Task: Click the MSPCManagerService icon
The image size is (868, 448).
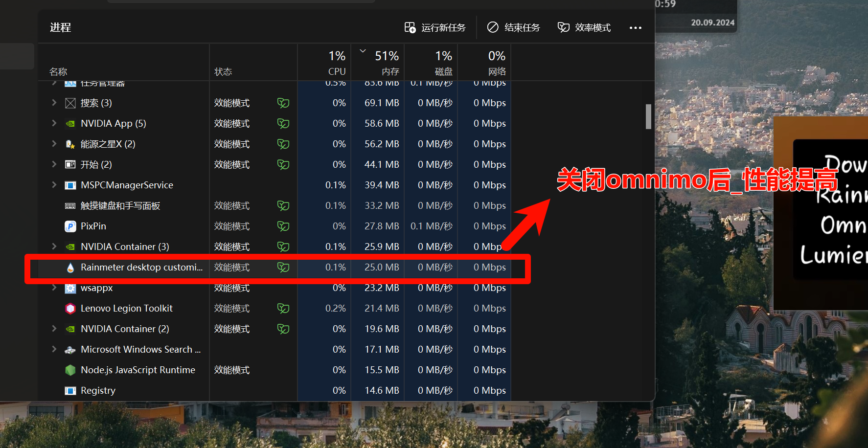Action: point(70,185)
